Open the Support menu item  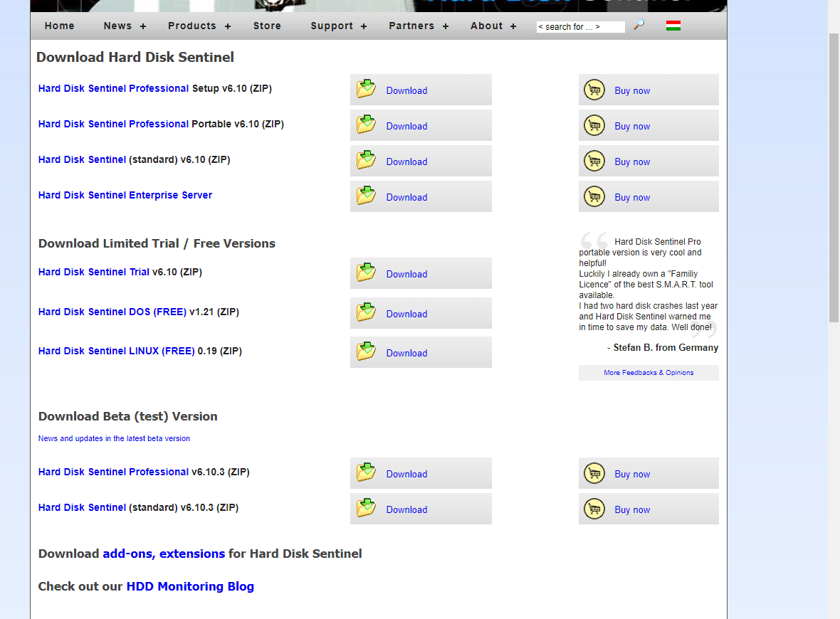tap(332, 26)
